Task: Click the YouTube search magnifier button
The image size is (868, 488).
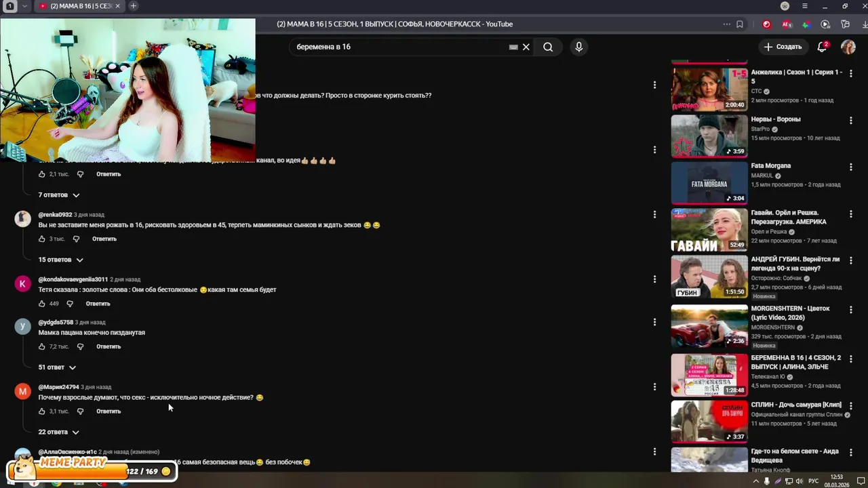Action: 548,47
